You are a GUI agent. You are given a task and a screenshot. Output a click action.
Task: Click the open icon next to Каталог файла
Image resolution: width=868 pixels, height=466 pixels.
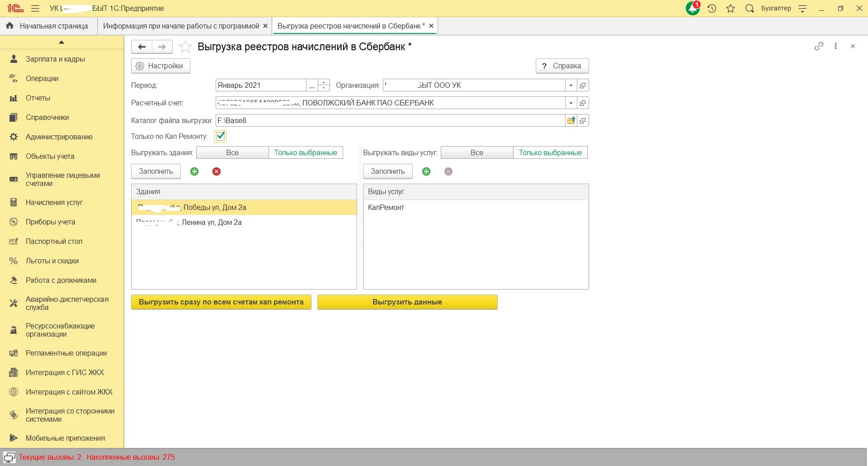(583, 120)
